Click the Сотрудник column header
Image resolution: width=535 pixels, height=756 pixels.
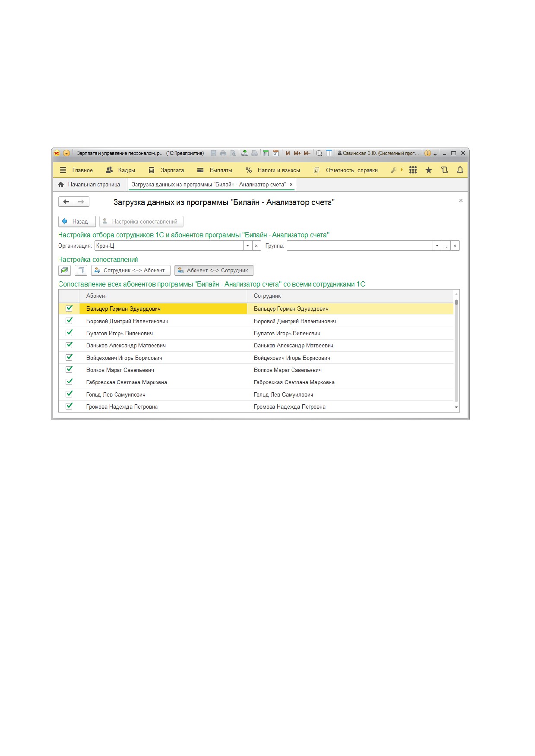coord(350,296)
